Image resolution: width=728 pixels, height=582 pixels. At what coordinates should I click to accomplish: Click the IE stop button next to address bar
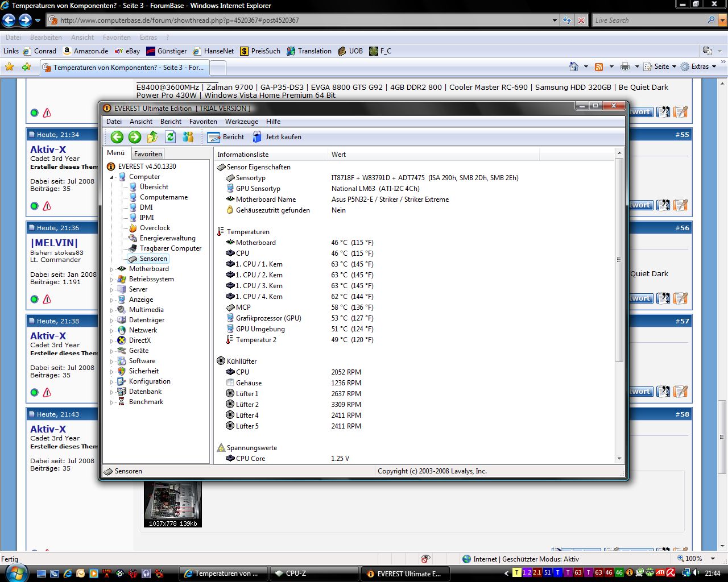(x=581, y=20)
